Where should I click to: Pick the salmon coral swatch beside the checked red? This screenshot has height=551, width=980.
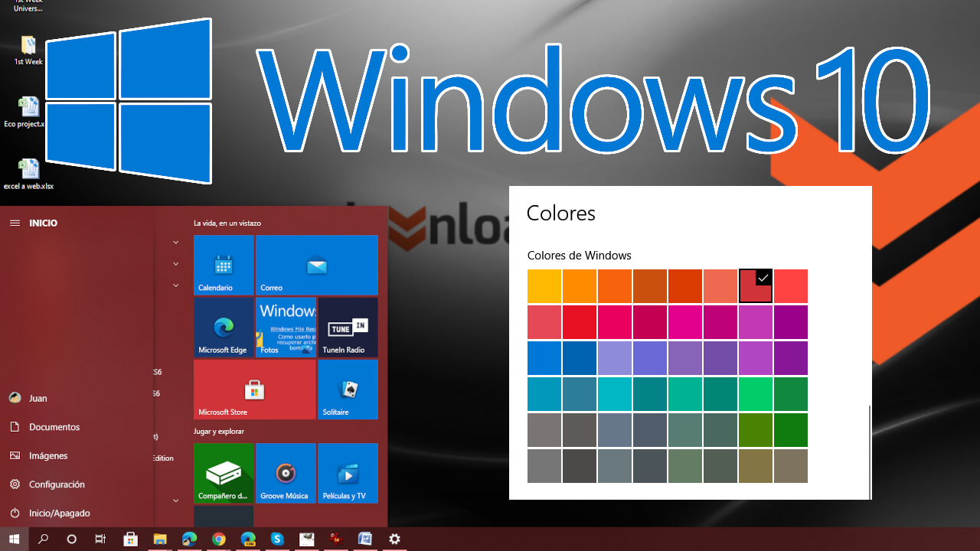[720, 286]
